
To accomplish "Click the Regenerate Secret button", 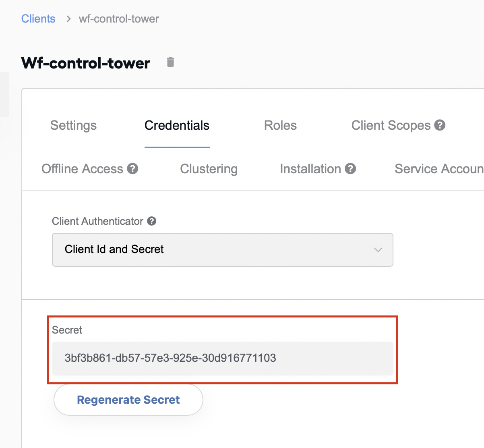I will click(128, 400).
